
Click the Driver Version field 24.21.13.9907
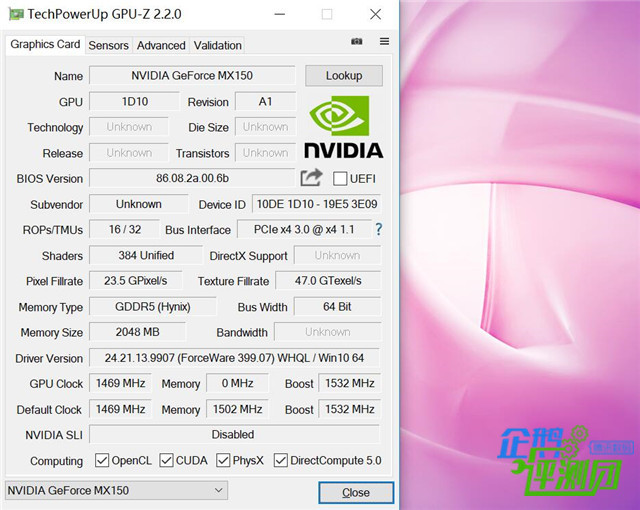[x=234, y=358]
